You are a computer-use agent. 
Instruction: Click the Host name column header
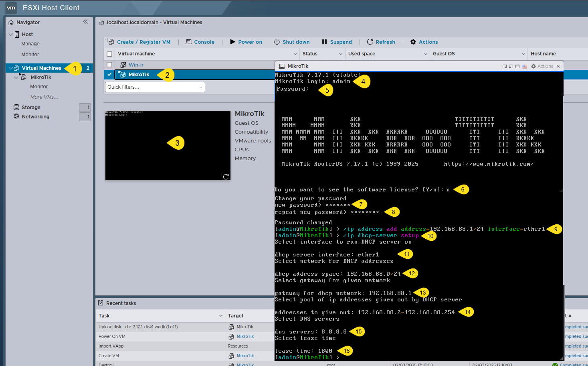coord(543,54)
